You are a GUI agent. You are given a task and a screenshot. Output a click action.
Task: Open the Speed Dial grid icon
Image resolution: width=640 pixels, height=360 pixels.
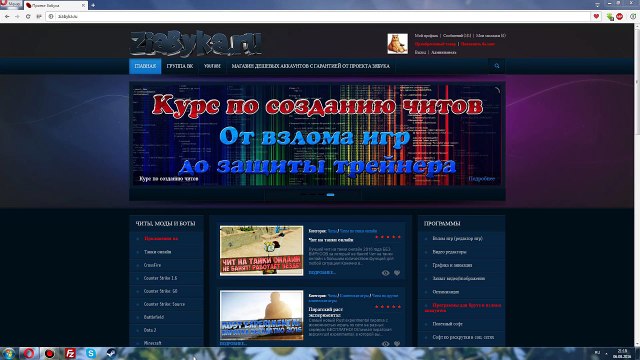tap(39, 16)
